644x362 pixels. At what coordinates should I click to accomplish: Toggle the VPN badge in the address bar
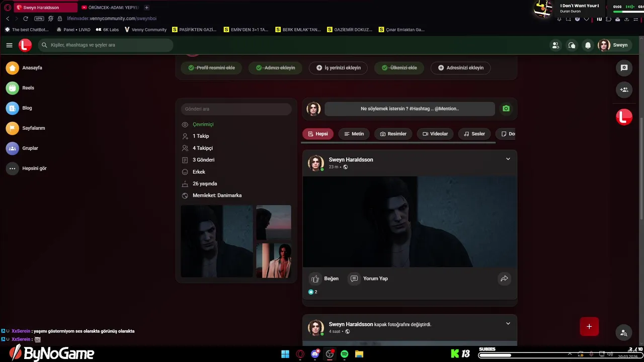(39, 19)
